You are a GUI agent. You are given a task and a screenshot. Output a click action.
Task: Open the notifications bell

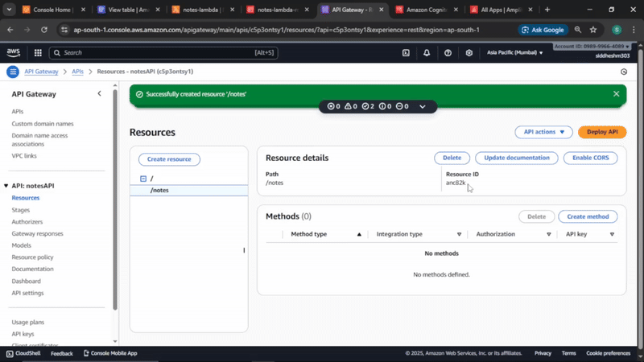(427, 52)
